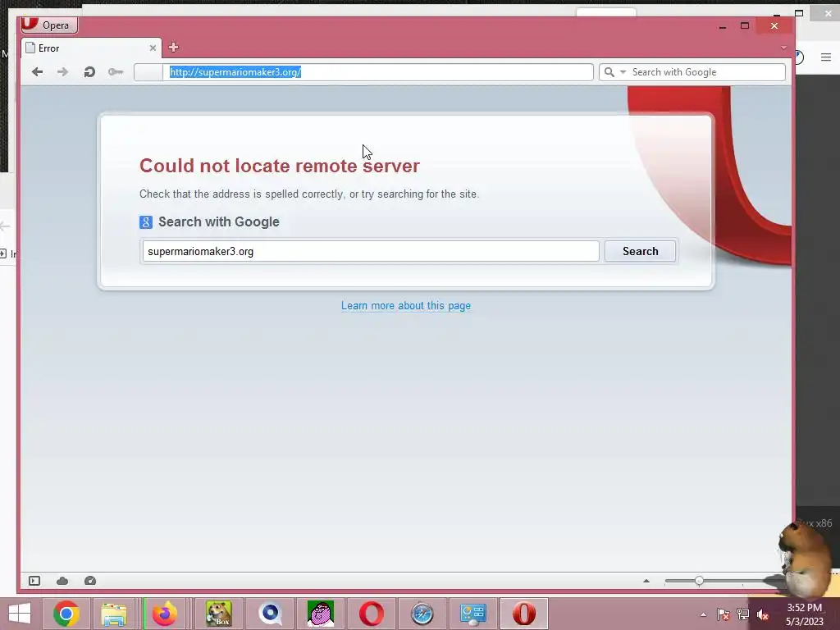
Task: Open a new tab with plus icon
Action: point(173,47)
